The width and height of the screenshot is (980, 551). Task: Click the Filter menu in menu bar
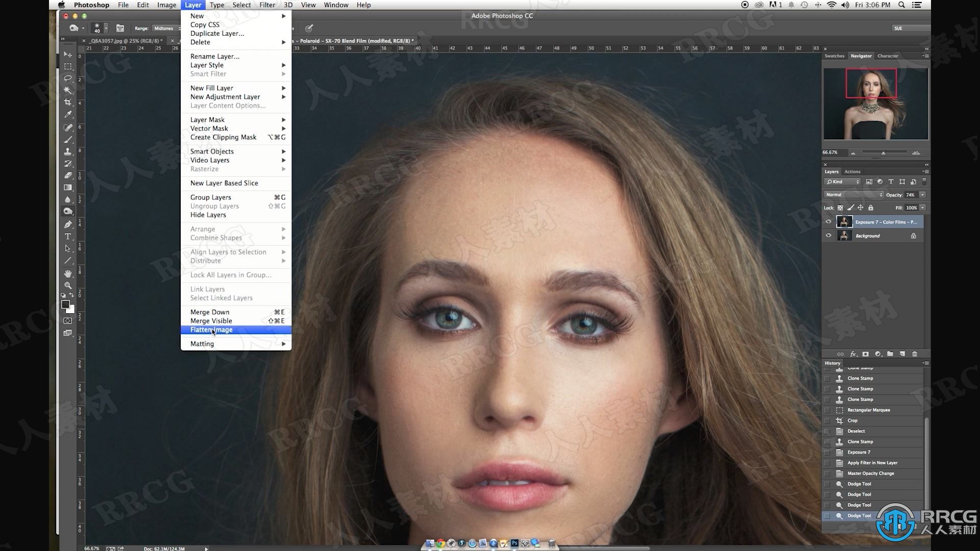(266, 5)
